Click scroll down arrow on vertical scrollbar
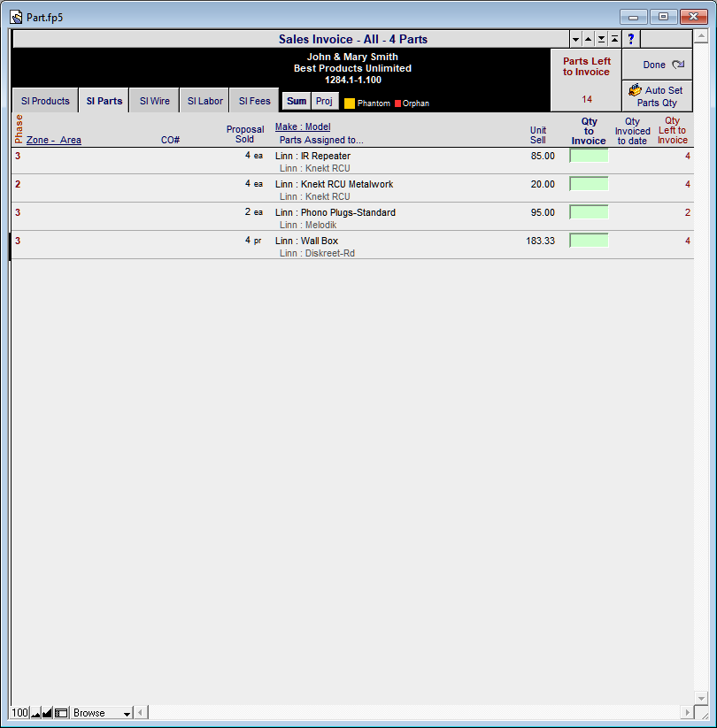The width and height of the screenshot is (717, 728). [701, 698]
